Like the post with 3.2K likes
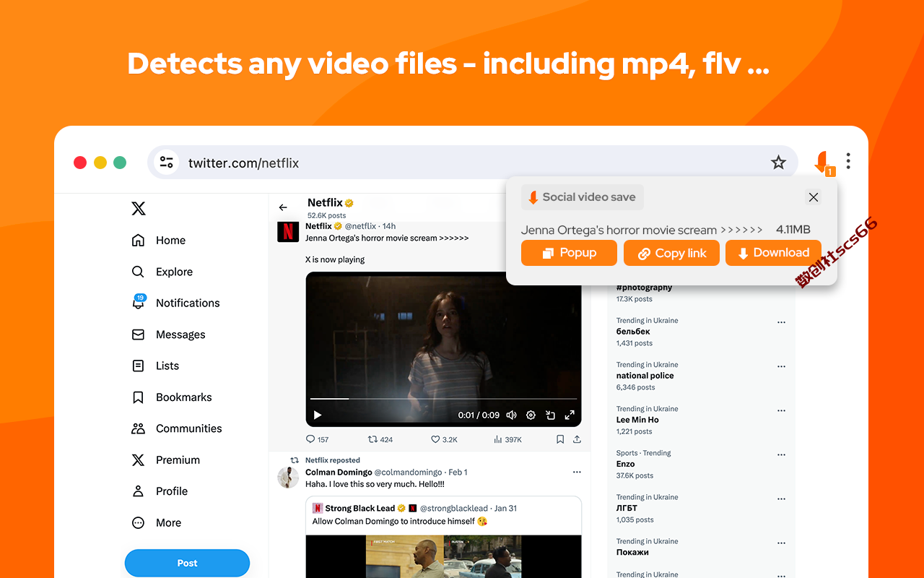Viewport: 924px width, 578px height. 444,439
